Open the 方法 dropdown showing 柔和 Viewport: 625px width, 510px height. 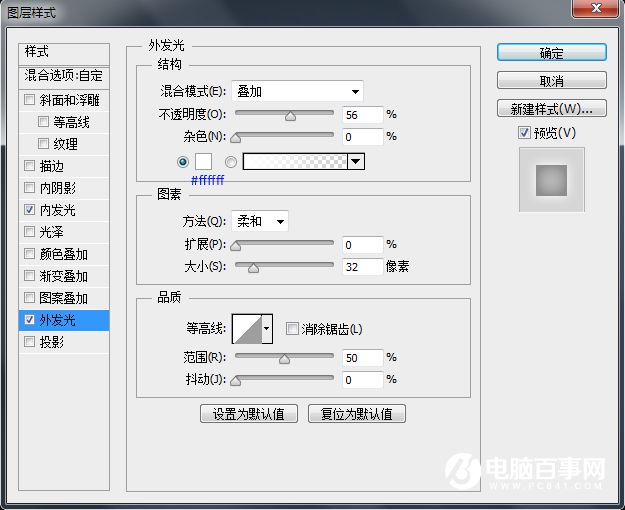click(x=260, y=221)
